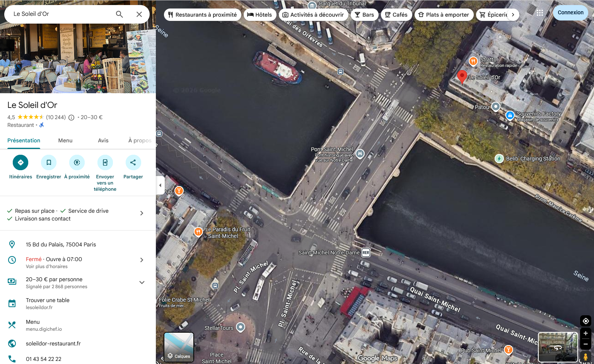Collapse the side panel arrow

(160, 185)
